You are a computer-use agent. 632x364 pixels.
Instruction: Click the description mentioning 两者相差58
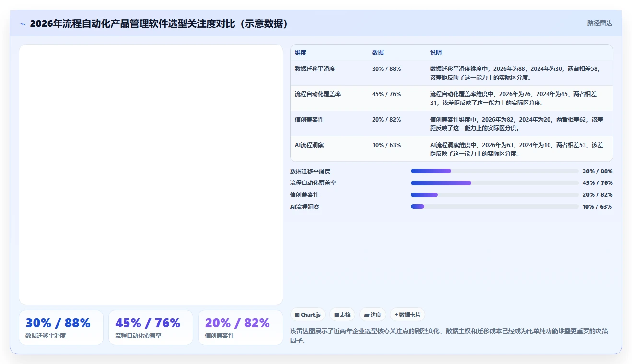(515, 73)
